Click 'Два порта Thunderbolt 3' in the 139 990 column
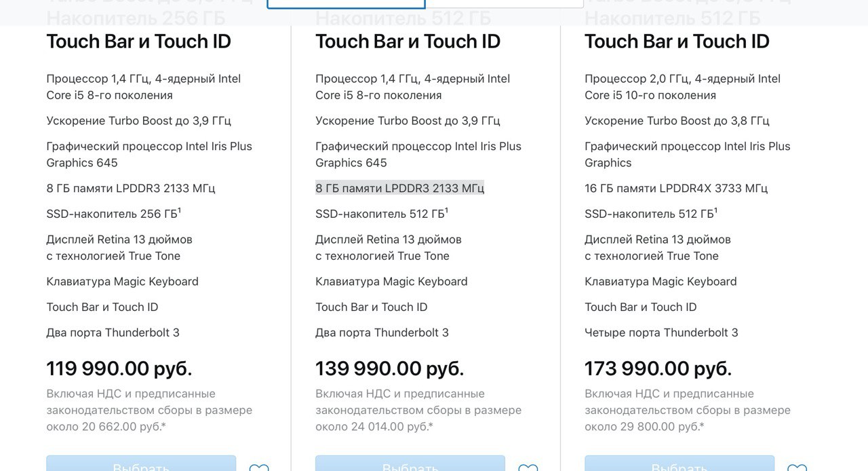The height and width of the screenshot is (471, 868). (x=382, y=333)
